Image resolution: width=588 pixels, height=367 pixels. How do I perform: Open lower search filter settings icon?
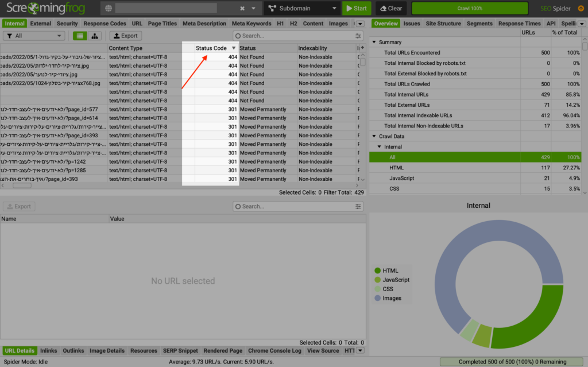[x=358, y=206]
